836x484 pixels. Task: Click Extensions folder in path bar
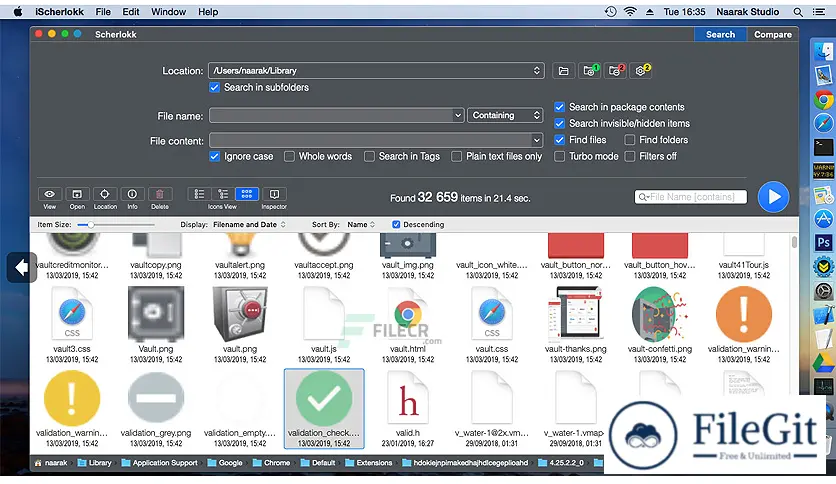point(368,463)
